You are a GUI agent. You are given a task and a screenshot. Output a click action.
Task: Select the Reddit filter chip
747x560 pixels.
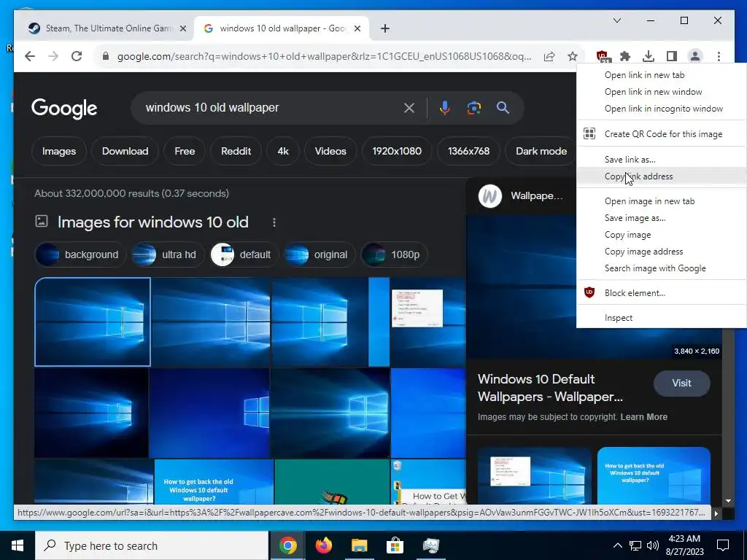click(236, 152)
